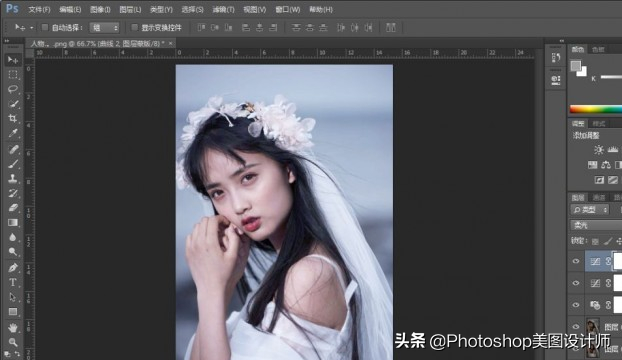Close the 人物 png document tab

(171, 43)
